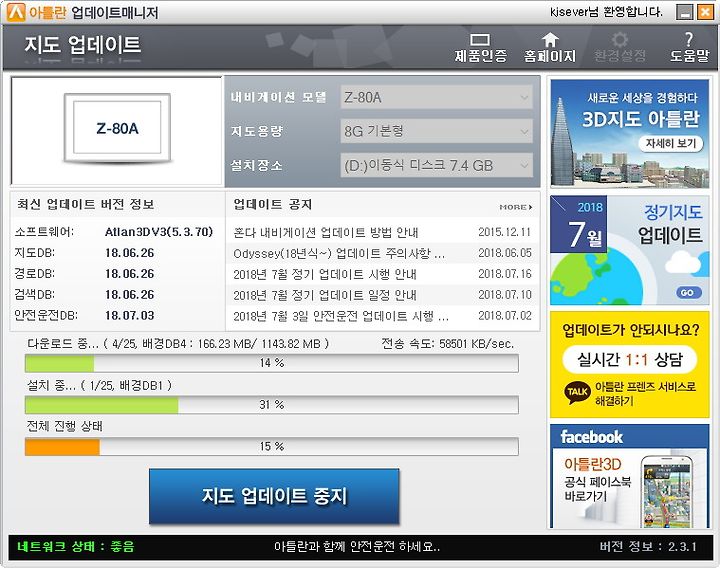Click notice date 2015.12.11
This screenshot has height=568, width=720.
505,232
